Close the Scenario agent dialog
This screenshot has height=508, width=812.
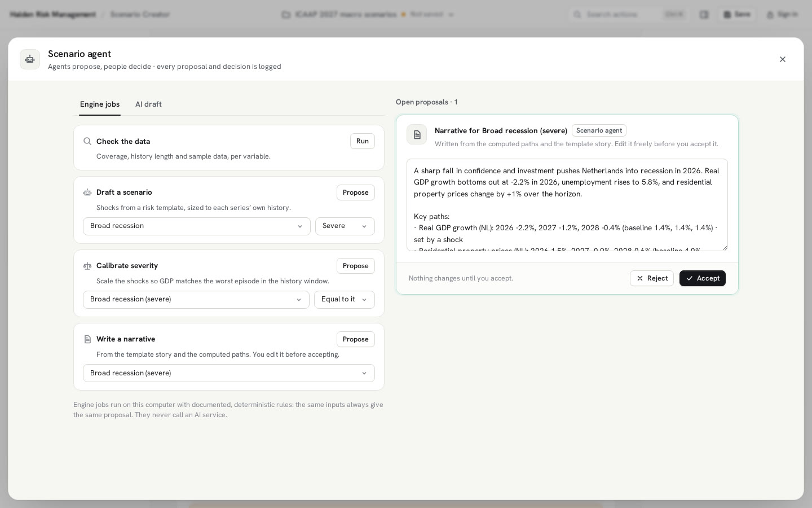[782, 59]
